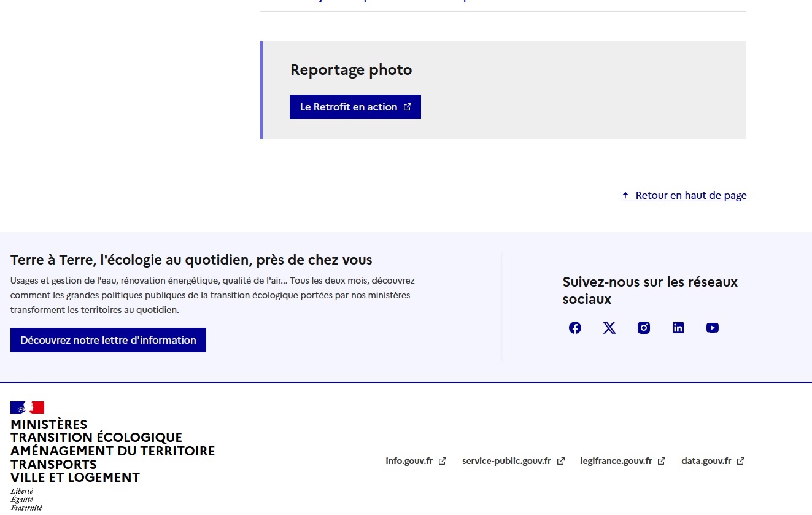Click the paragraph starting 'Usages et gestion de l'eau'

(x=212, y=295)
